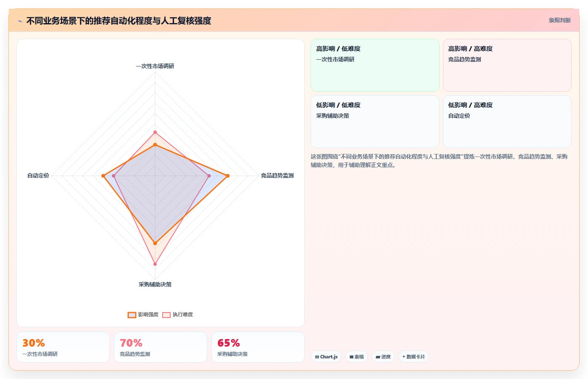Click the orange data point on 竞品趋势监测 axis
The height and width of the screenshot is (379, 588).
[228, 176]
